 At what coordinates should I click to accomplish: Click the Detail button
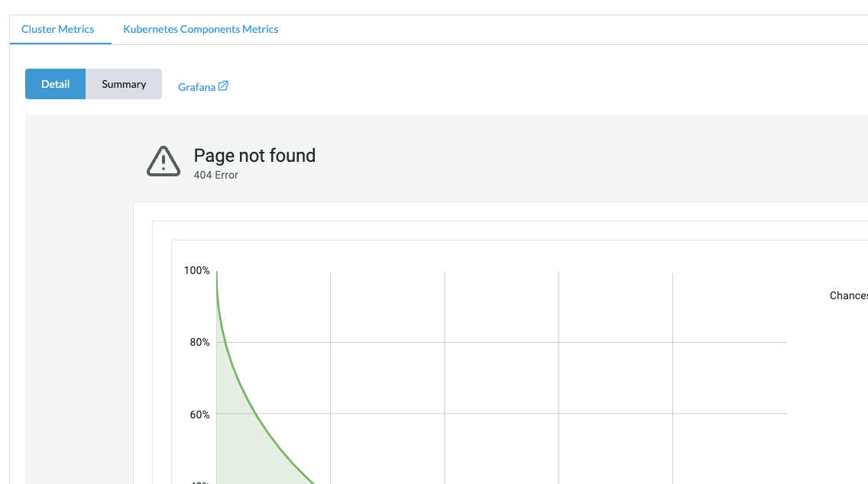55,84
